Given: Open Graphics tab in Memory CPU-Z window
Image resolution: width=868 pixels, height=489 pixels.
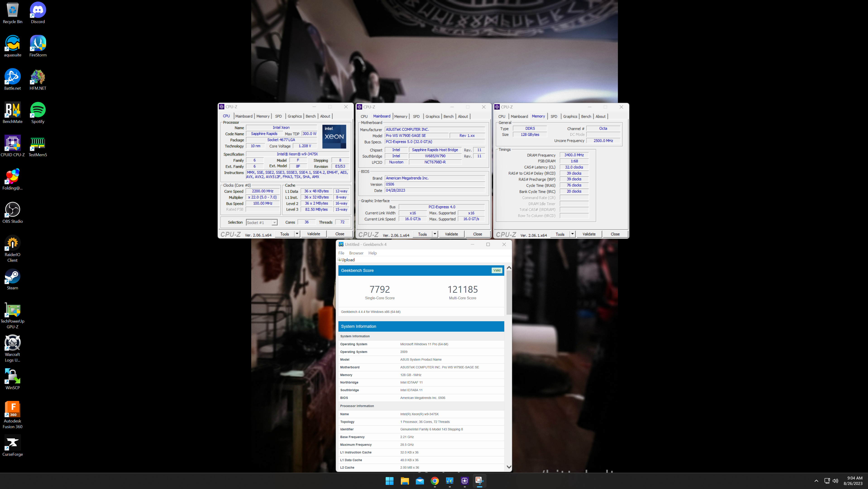Looking at the screenshot, I should (x=570, y=117).
